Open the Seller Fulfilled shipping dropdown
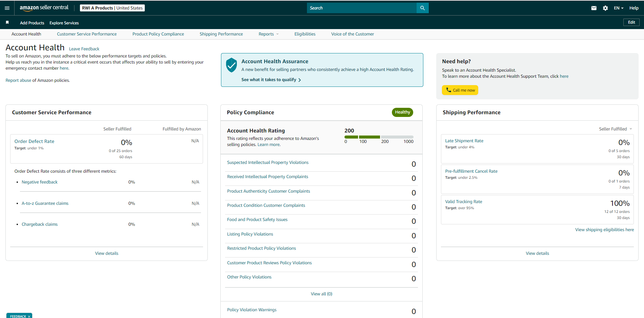Viewport: 644px width, 318px height. tap(616, 129)
